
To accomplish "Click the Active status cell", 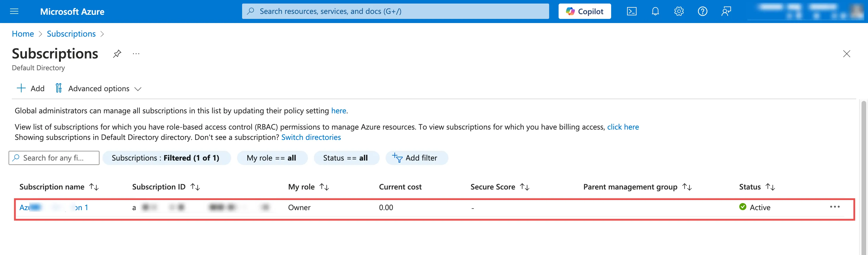I will 754,207.
